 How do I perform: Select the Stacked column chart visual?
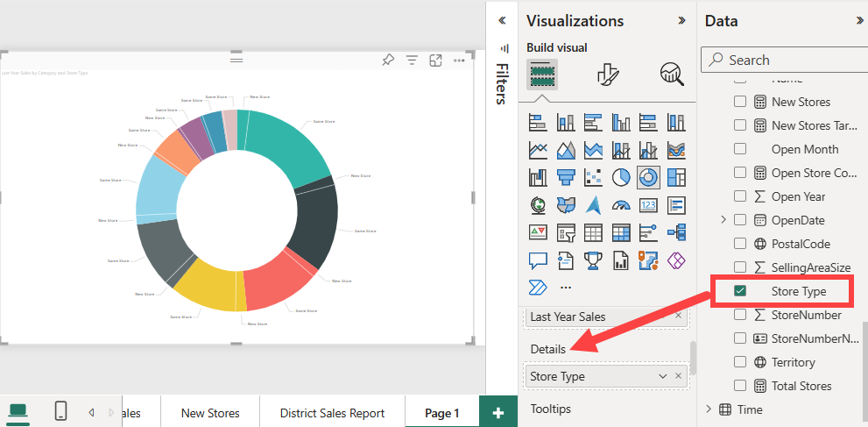click(x=566, y=122)
